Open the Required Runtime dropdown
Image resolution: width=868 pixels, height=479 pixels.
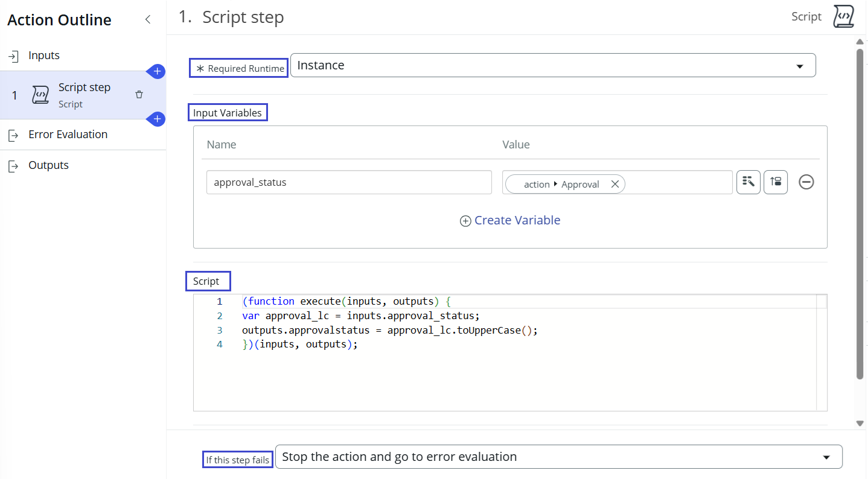tap(553, 65)
